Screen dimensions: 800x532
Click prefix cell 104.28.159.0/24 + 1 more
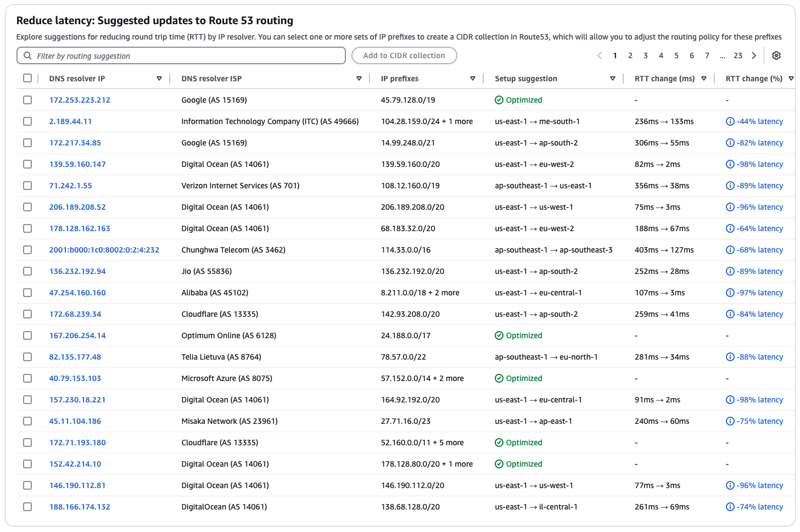click(x=427, y=121)
